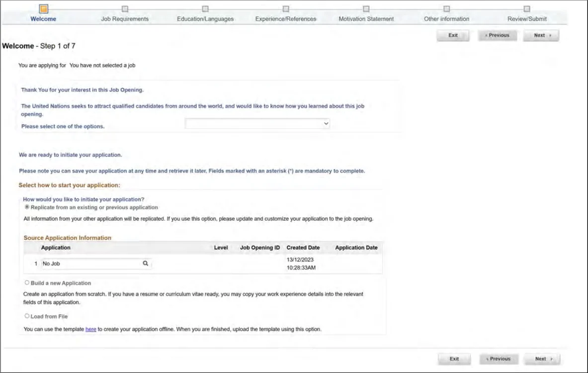Click the Welcome step square icon

pos(44,8)
